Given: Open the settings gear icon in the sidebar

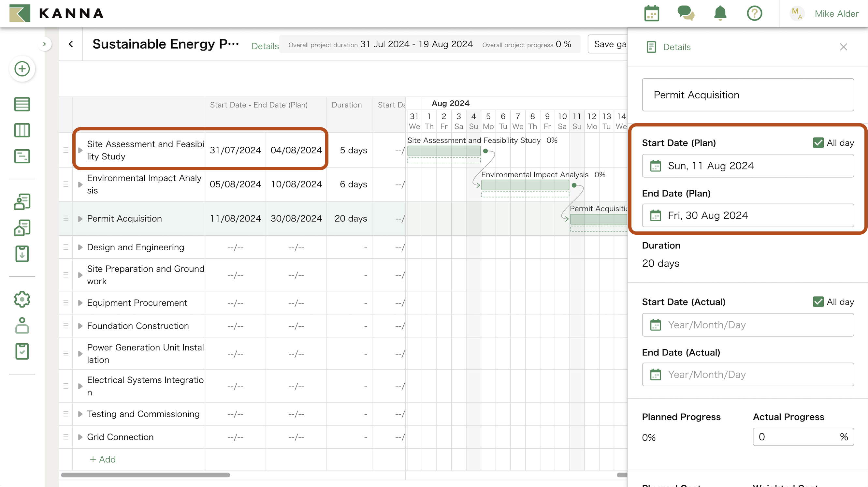Looking at the screenshot, I should [x=22, y=299].
